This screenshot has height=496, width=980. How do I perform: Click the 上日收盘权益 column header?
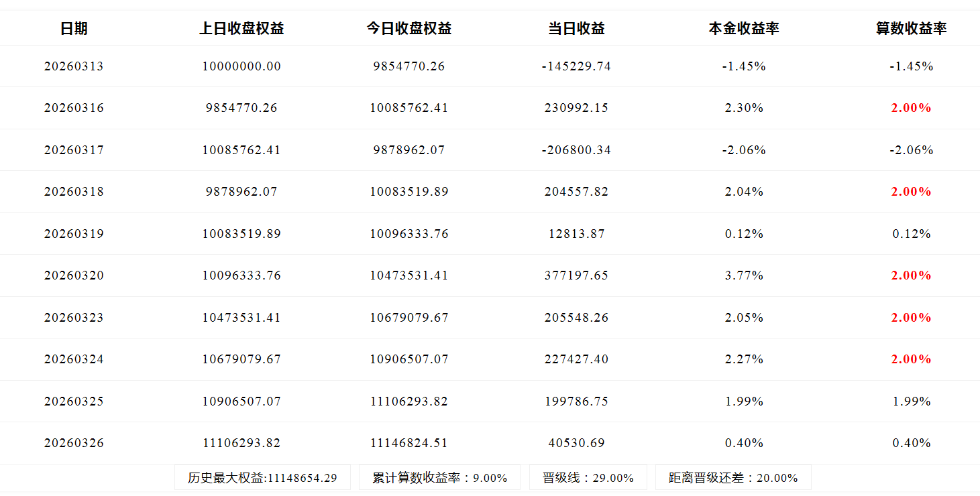pyautogui.click(x=241, y=28)
